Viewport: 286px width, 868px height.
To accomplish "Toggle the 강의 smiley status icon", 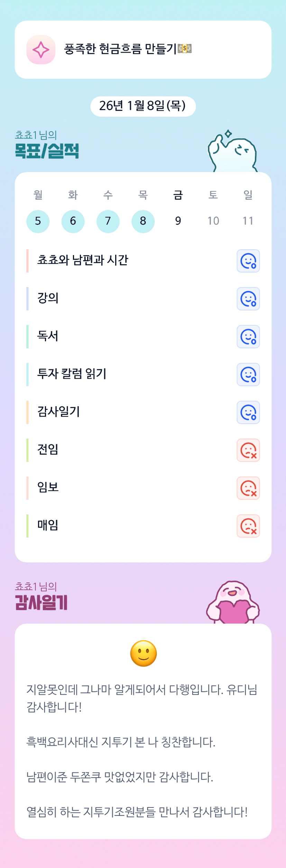I will 248,299.
